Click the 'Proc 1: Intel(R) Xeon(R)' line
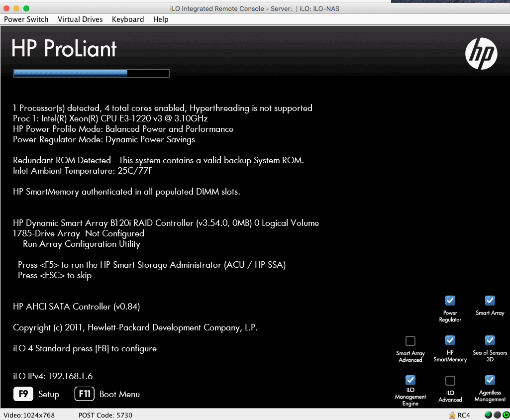510x420 pixels. click(110, 118)
